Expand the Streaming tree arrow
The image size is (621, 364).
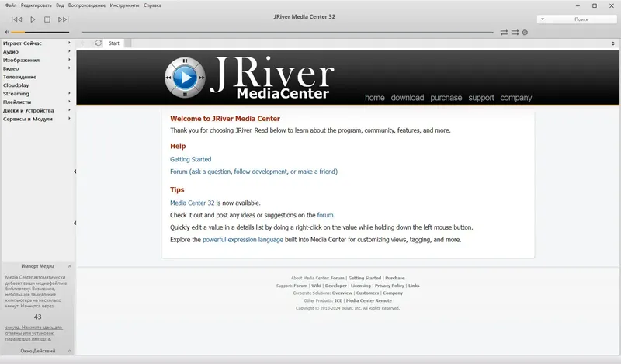(69, 93)
